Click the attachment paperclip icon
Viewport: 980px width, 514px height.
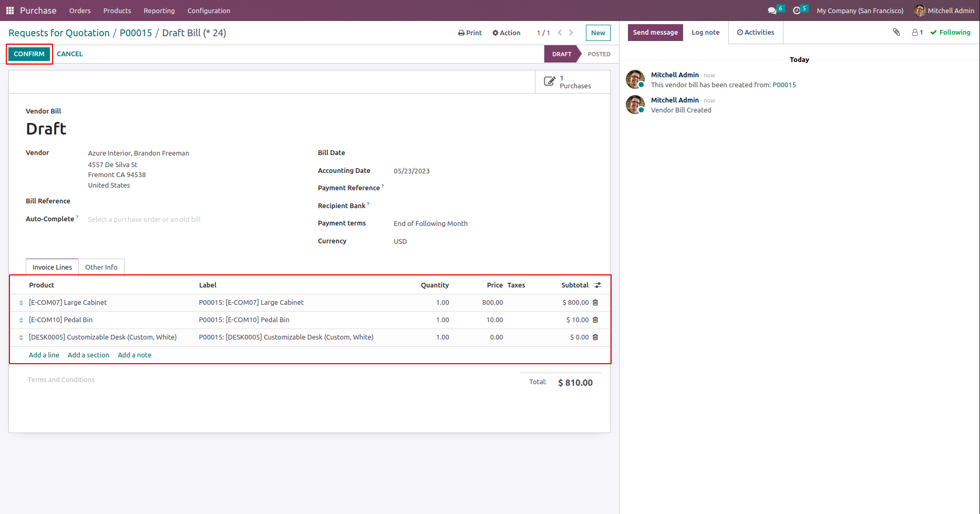896,33
